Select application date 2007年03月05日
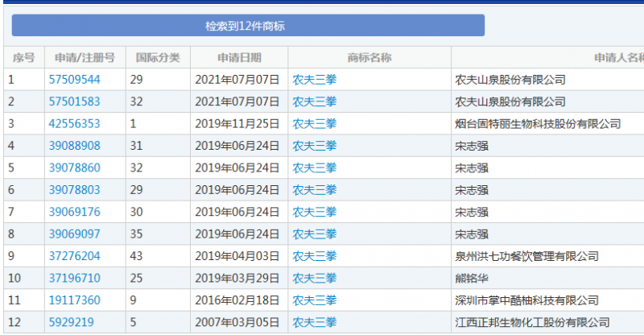The image size is (644, 335). 237,322
